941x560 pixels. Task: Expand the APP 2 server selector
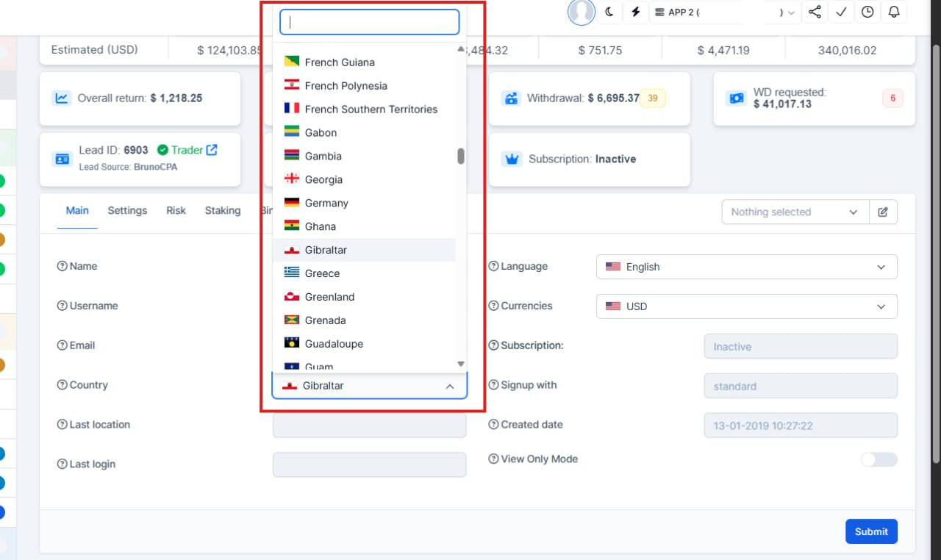point(726,12)
